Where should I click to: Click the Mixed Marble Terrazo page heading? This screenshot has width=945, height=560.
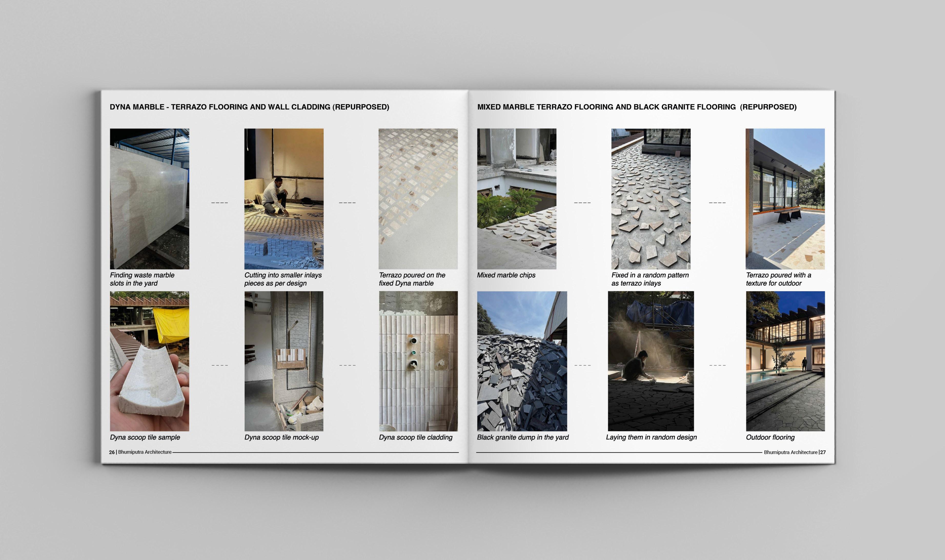point(637,107)
